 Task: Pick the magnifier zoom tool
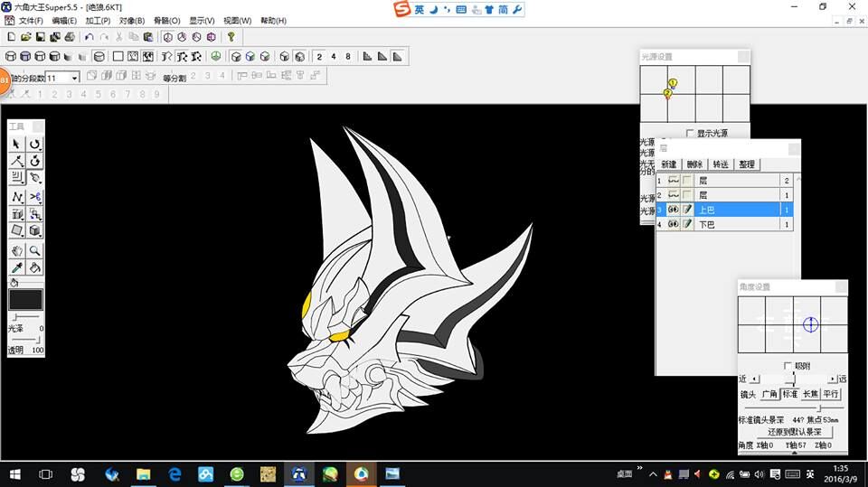coord(35,250)
